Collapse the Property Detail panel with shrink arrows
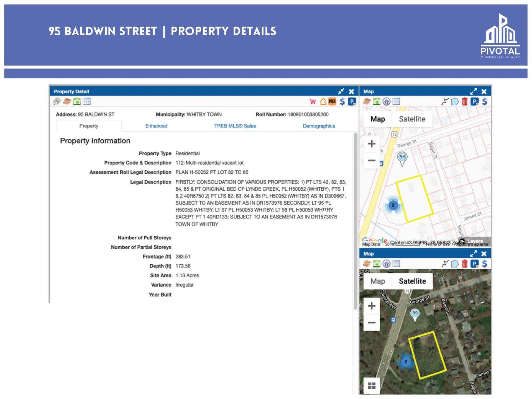 [341, 91]
